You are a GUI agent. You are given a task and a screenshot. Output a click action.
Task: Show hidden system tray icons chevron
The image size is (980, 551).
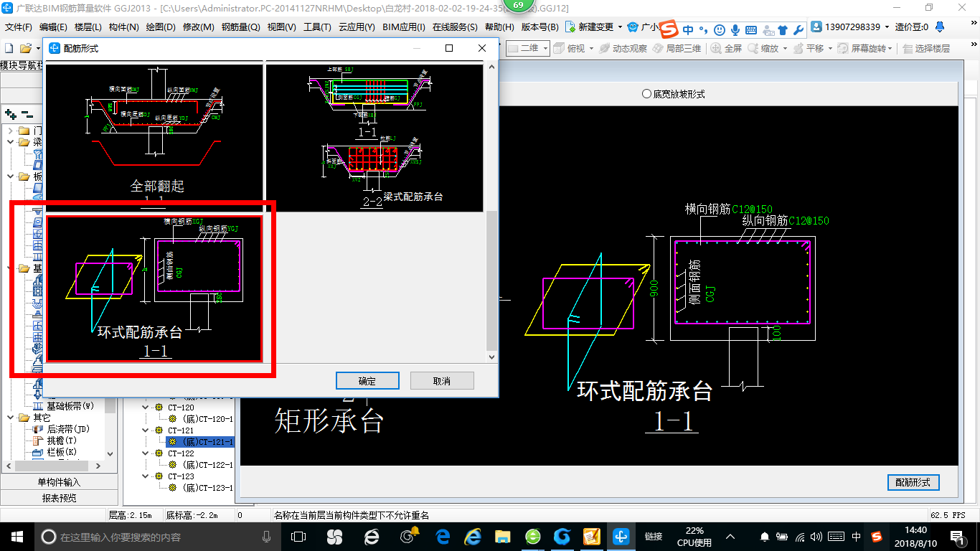(730, 537)
